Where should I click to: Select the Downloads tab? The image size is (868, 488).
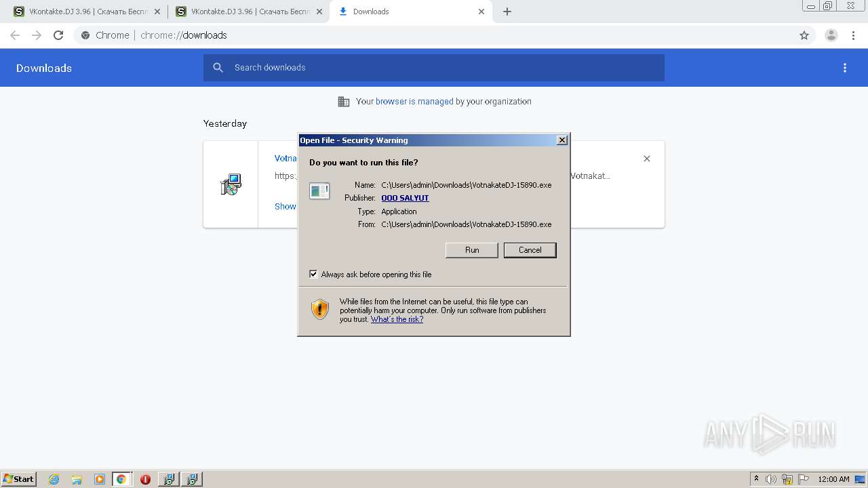[x=410, y=12]
